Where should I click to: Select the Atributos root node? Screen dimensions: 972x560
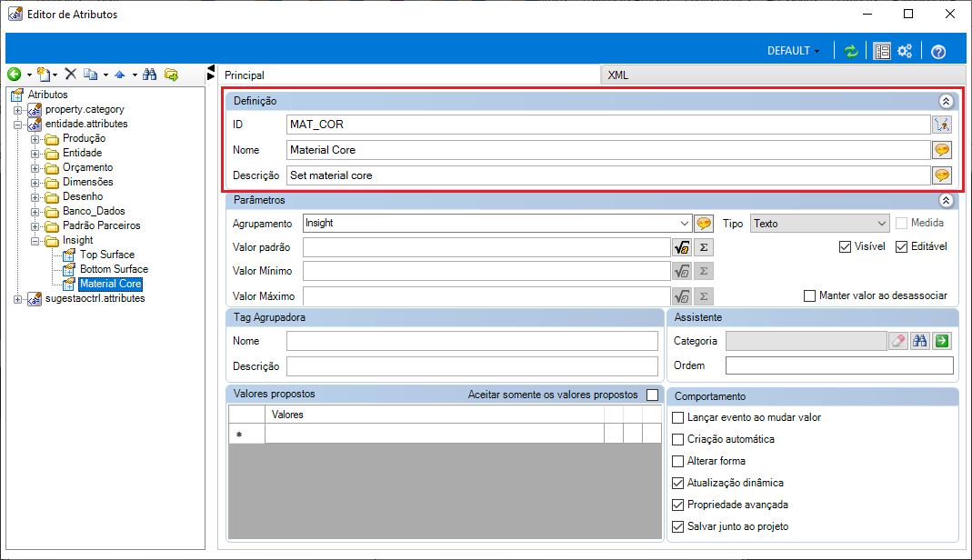[x=47, y=95]
